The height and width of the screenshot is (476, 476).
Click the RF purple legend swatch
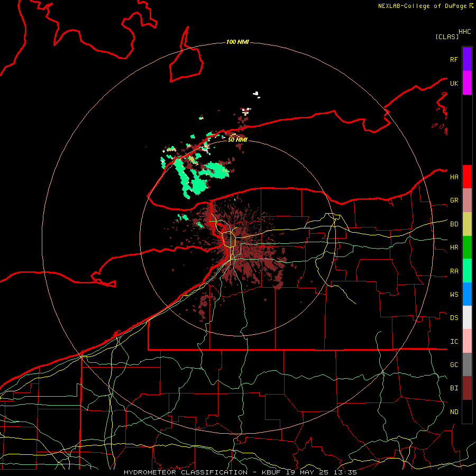tap(467, 59)
